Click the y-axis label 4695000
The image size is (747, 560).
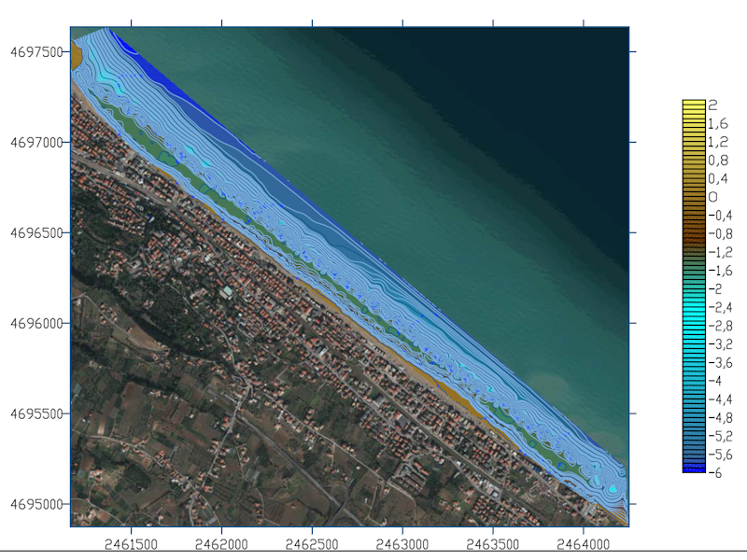[36, 504]
